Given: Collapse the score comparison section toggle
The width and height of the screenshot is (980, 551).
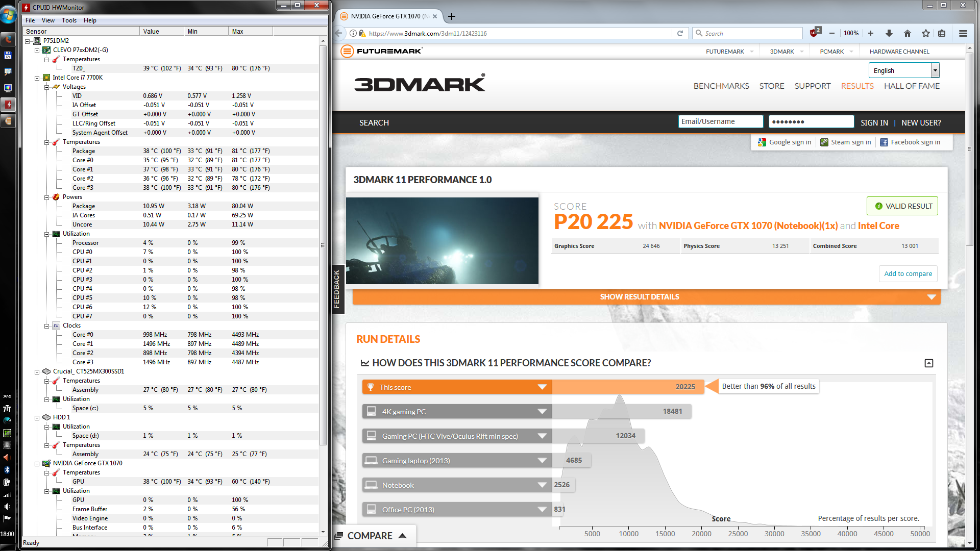Looking at the screenshot, I should [928, 363].
